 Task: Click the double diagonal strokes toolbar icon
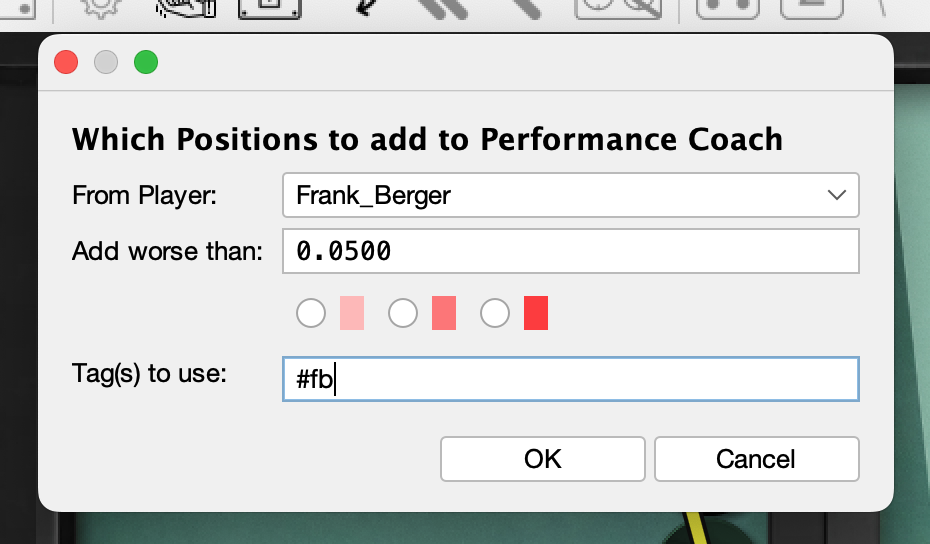[x=445, y=9]
